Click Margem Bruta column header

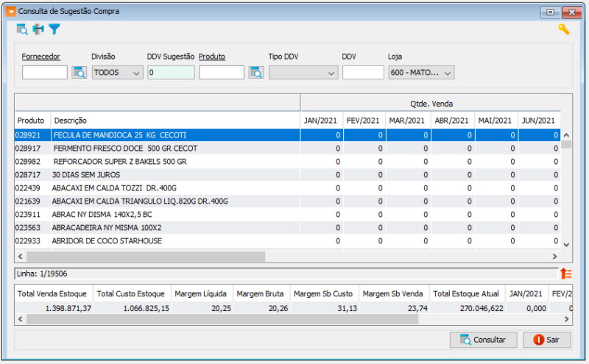click(x=260, y=294)
